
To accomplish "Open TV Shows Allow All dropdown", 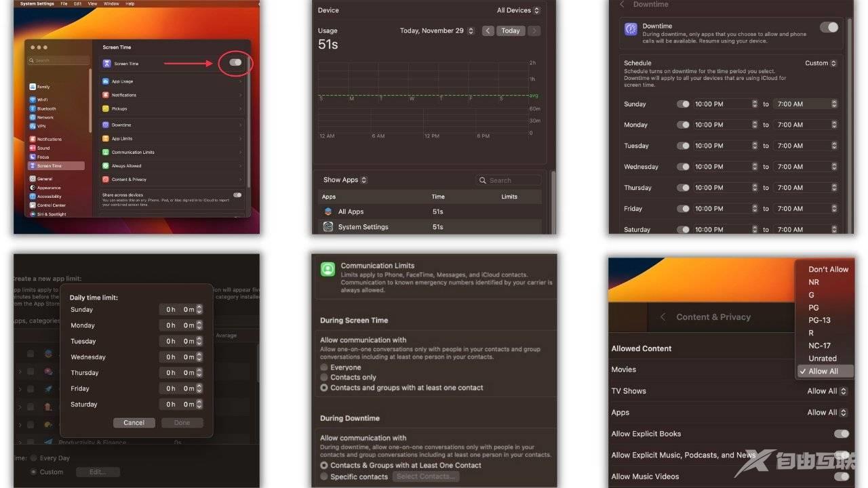I will tap(827, 391).
